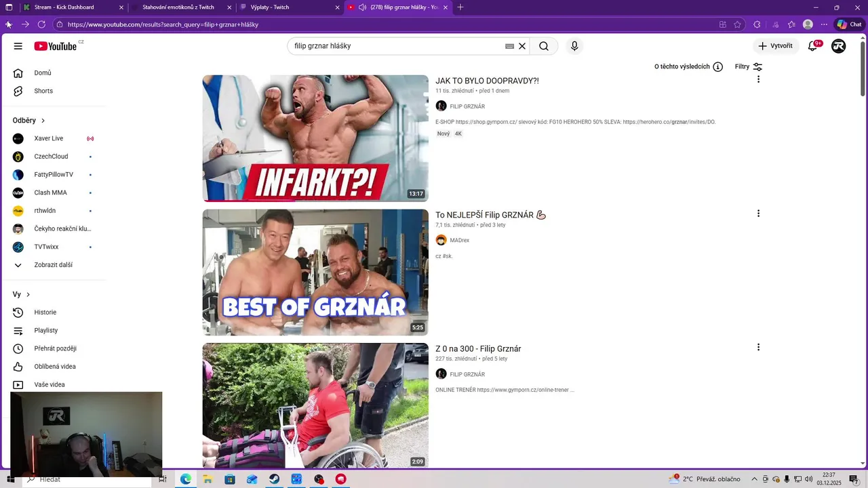Open the FattyPillowTV subscription

pos(54,175)
